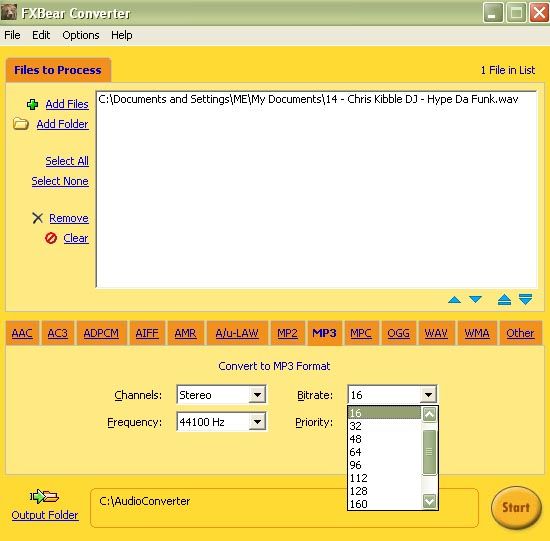Open the Options menu
Screen dimensions: 550x541
81,35
